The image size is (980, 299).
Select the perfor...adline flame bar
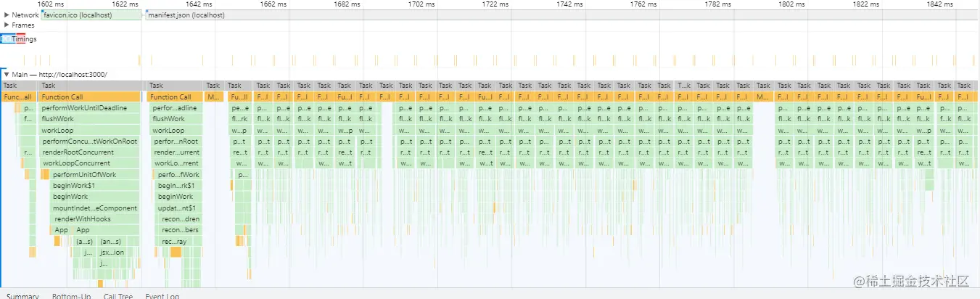click(175, 108)
